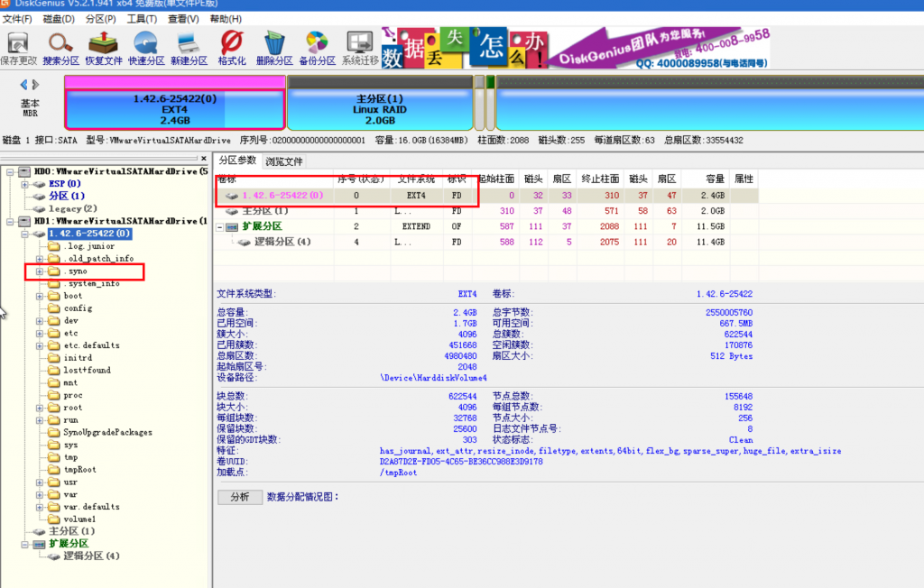This screenshot has height=588, width=924.
Task: Open the 文件(F) menu
Action: [x=18, y=19]
